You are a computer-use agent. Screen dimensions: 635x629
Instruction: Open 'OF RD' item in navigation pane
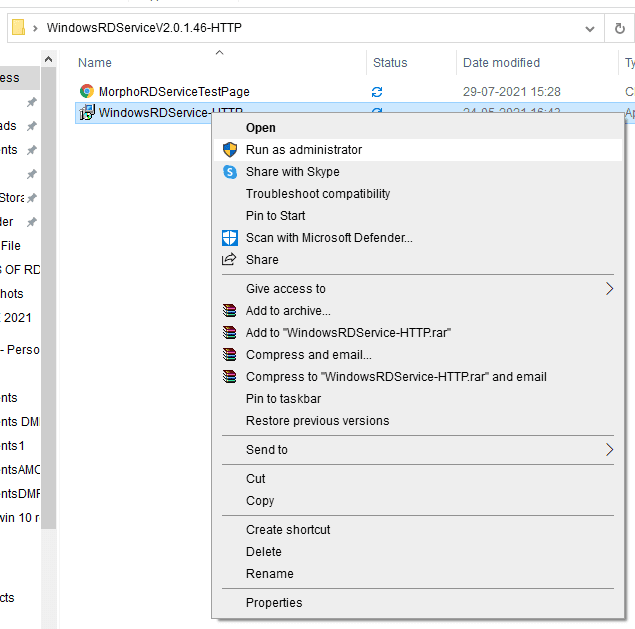coord(20,270)
